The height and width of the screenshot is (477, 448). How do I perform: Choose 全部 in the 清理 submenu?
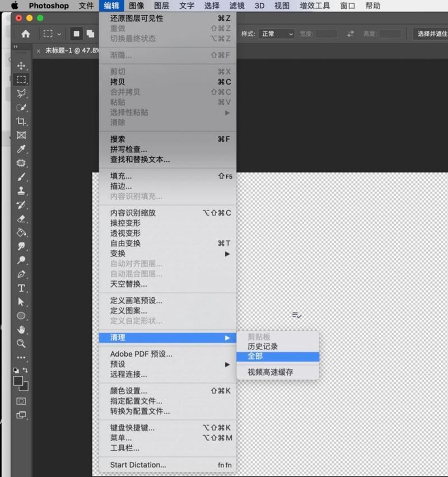[x=278, y=357]
